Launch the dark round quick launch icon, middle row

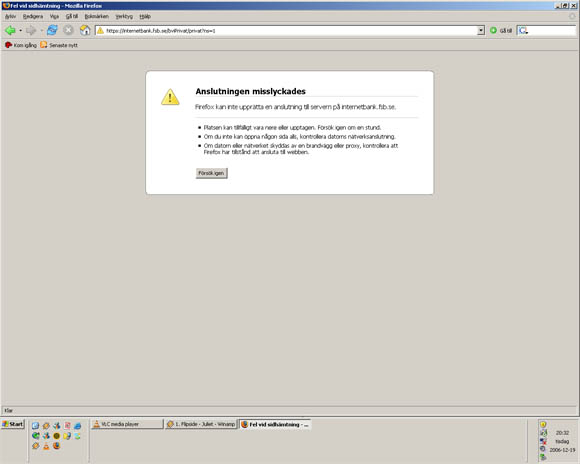[57, 436]
